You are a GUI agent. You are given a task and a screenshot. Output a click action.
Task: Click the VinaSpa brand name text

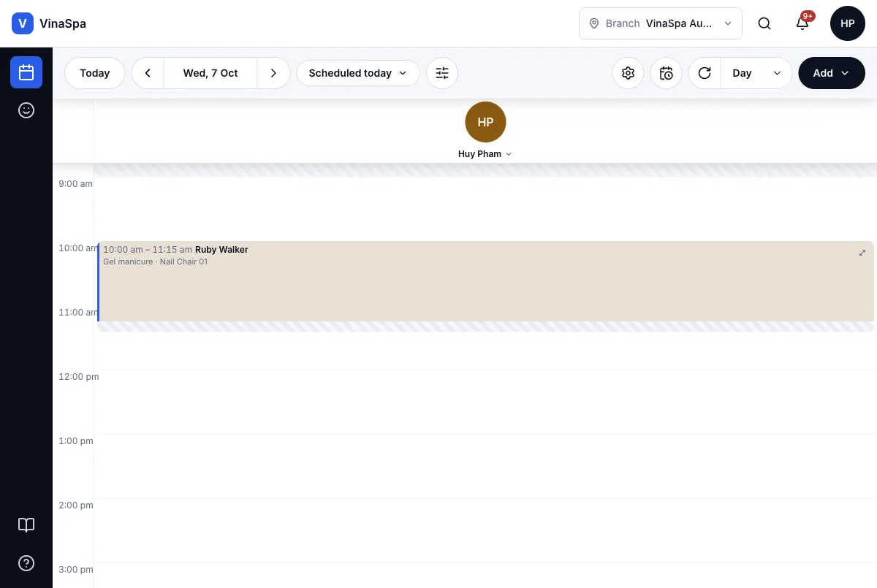(63, 23)
